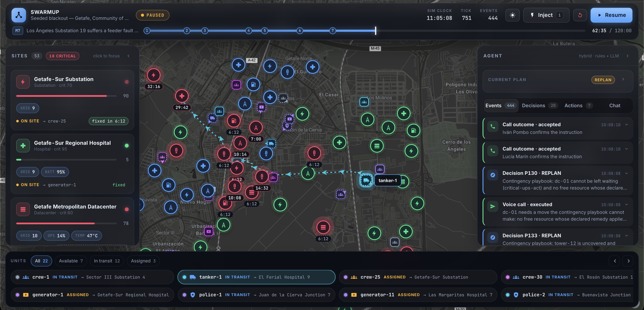Image resolution: width=644 pixels, height=310 pixels.
Task: Click the SwarmUp logo icon
Action: 19,15
